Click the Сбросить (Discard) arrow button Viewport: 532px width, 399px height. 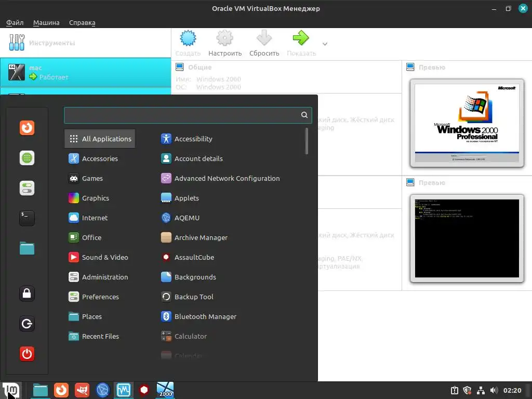coord(264,43)
